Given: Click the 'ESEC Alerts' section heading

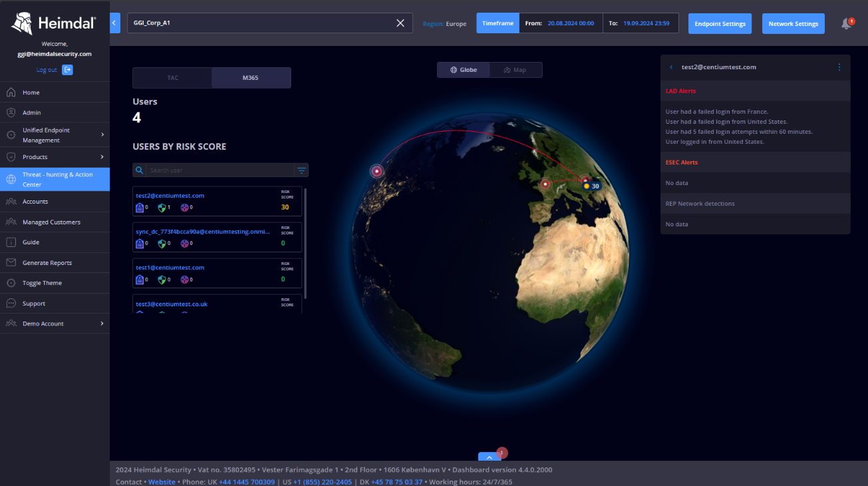Looking at the screenshot, I should [x=682, y=162].
